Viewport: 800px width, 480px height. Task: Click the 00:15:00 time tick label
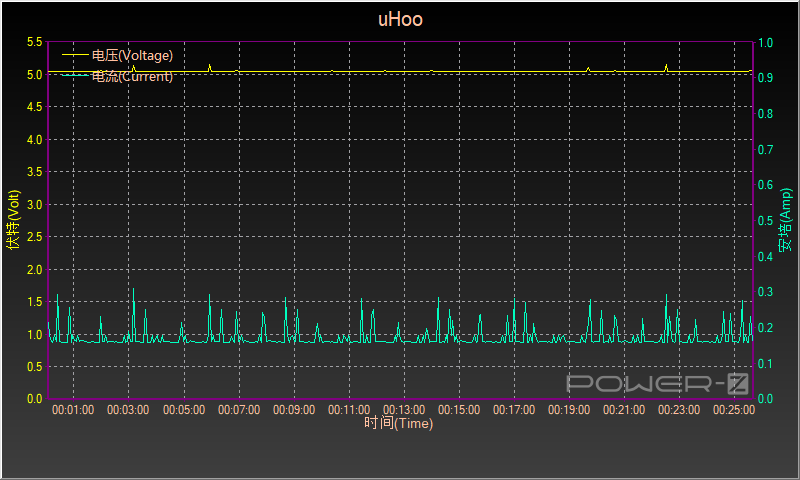[x=459, y=410]
